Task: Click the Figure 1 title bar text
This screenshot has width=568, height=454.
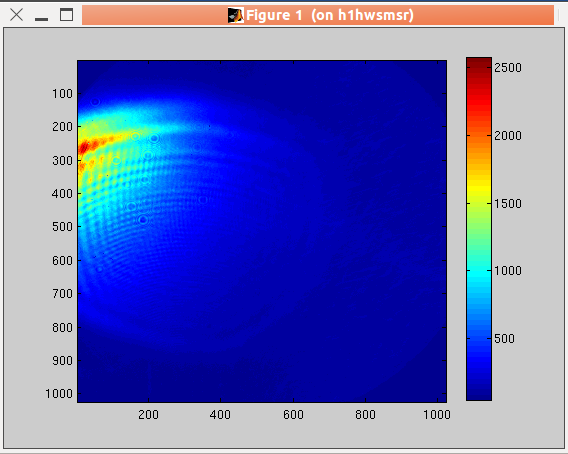Action: click(x=330, y=15)
